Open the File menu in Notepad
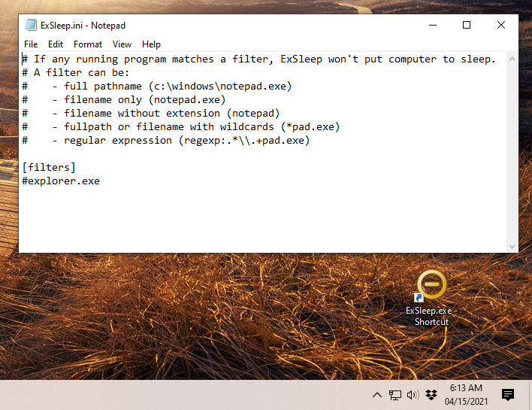532x410 pixels. coord(31,44)
